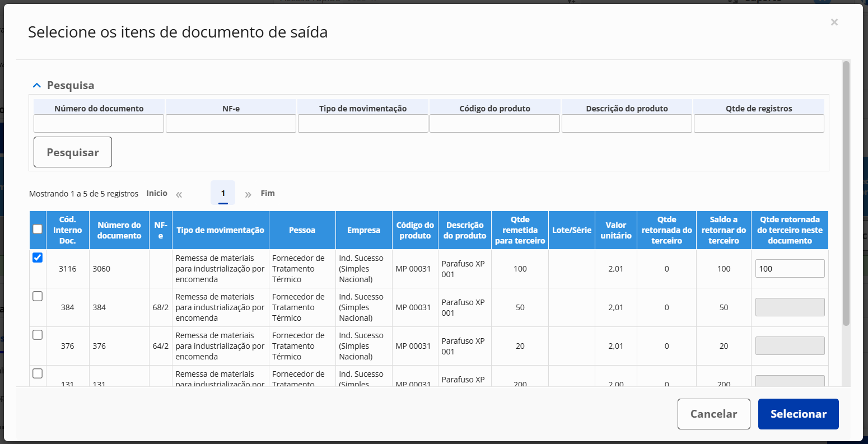The height and width of the screenshot is (444, 868).
Task: Check the row for document 384
Action: 38,296
